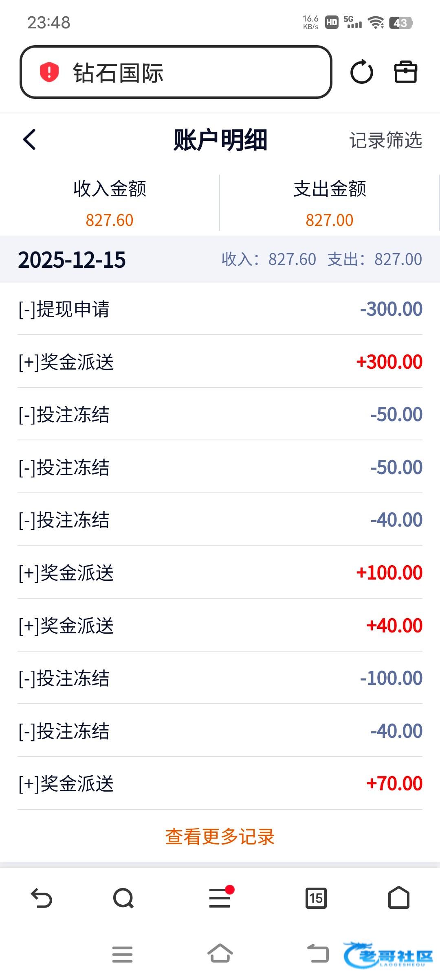Tap the browser back arrow icon
The width and height of the screenshot is (440, 980).
[x=42, y=898]
